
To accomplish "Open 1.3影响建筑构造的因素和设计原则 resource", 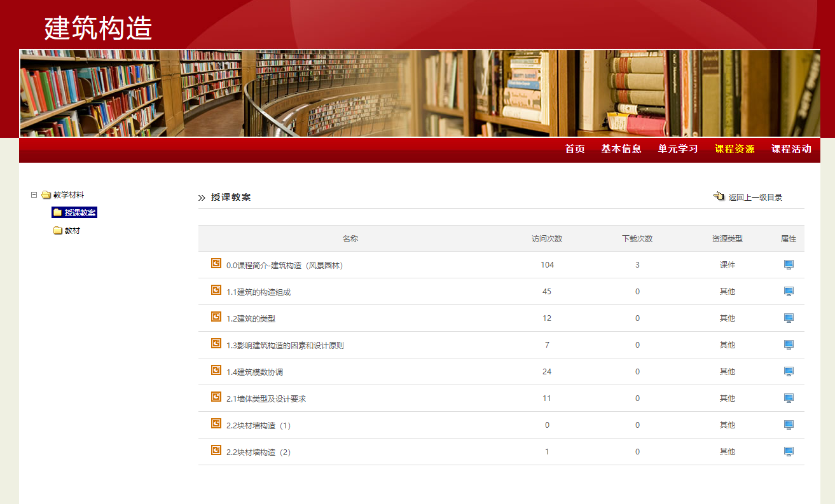I will coord(285,345).
